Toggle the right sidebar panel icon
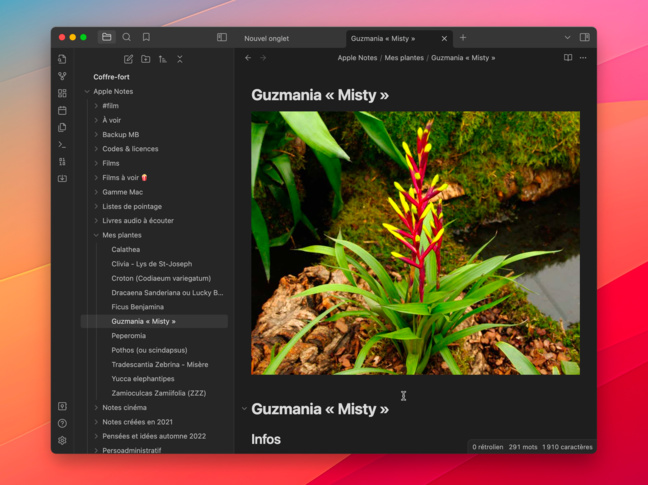 pyautogui.click(x=584, y=37)
